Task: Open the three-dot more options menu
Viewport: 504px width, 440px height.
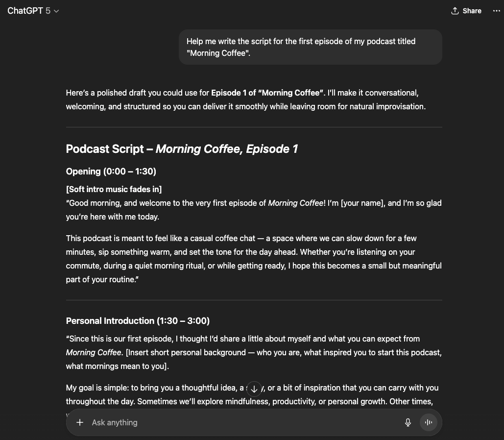Action: click(496, 11)
